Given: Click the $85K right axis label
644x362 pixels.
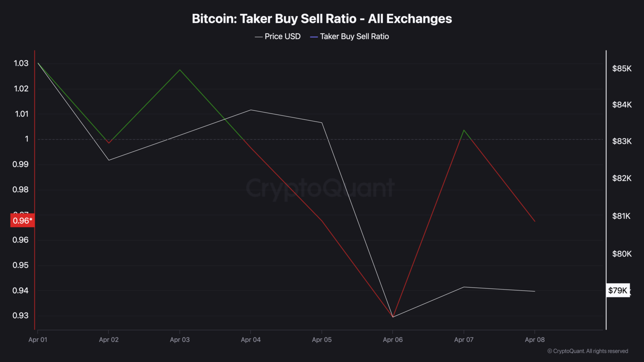Looking at the screenshot, I should (x=622, y=68).
